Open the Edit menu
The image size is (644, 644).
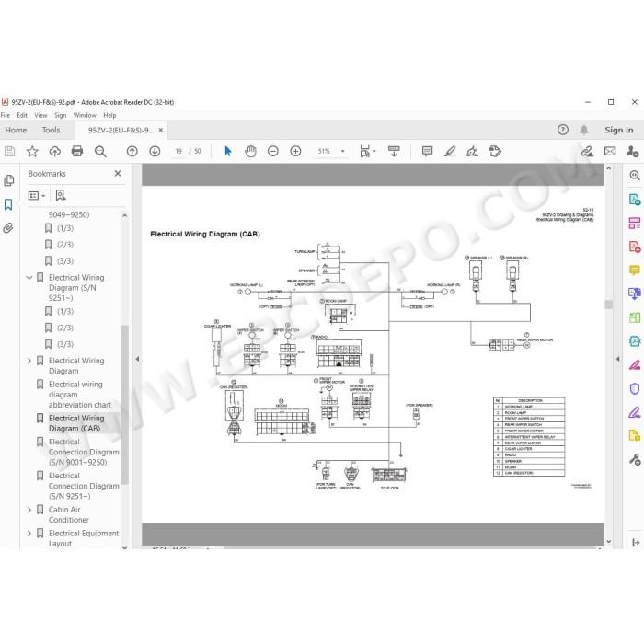point(22,115)
